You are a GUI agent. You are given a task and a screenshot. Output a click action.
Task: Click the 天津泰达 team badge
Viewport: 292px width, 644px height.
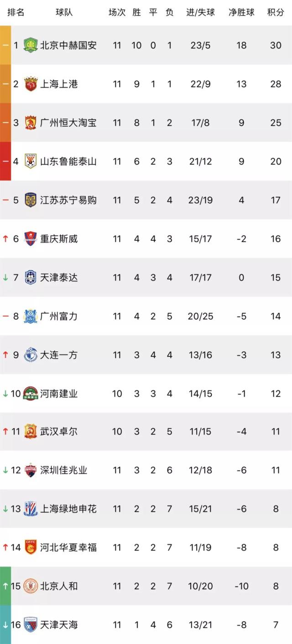coord(31,277)
